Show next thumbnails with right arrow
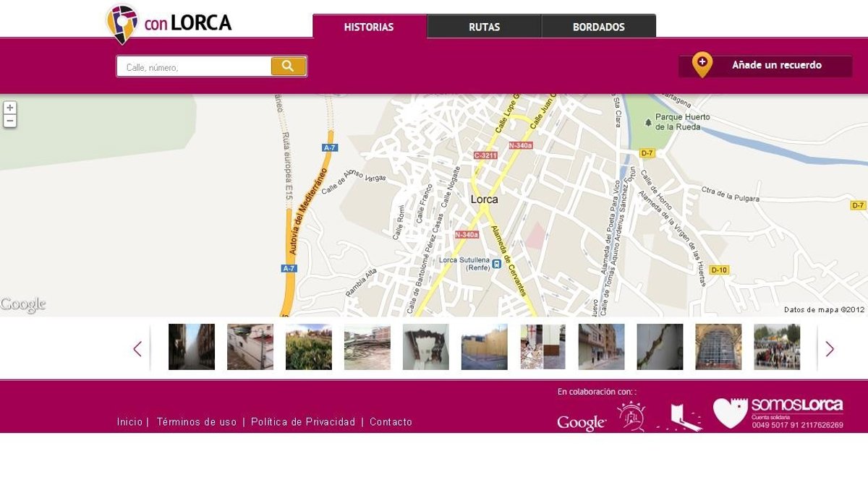 (830, 349)
